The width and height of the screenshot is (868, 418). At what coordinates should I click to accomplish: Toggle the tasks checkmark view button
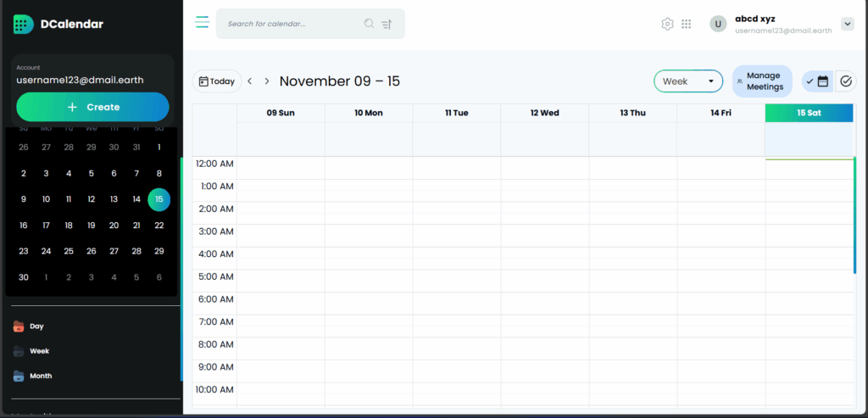coord(845,81)
